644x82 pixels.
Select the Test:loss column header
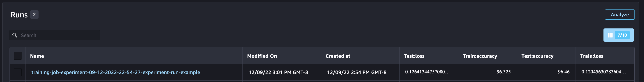pos(414,56)
